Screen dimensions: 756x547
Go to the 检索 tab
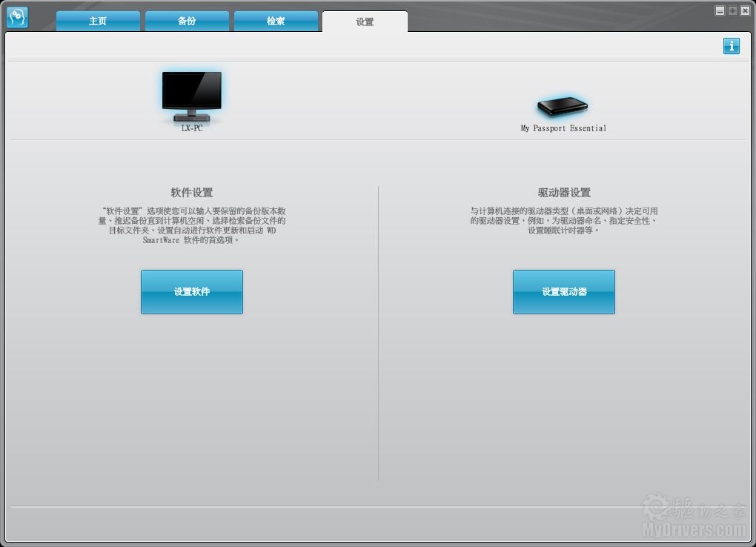tap(276, 21)
